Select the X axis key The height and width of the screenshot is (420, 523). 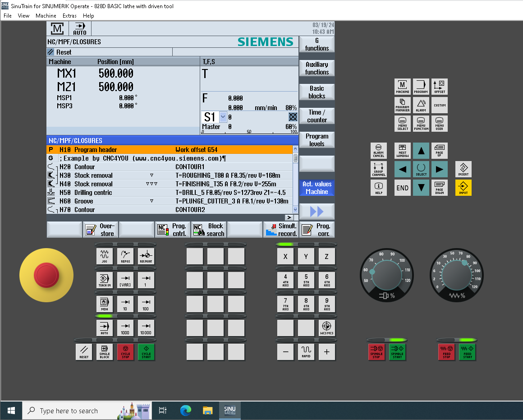pos(285,256)
